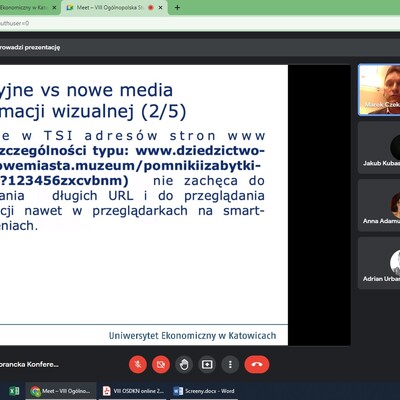Click the browser address bar
The width and height of the screenshot is (400, 400).
200,23
